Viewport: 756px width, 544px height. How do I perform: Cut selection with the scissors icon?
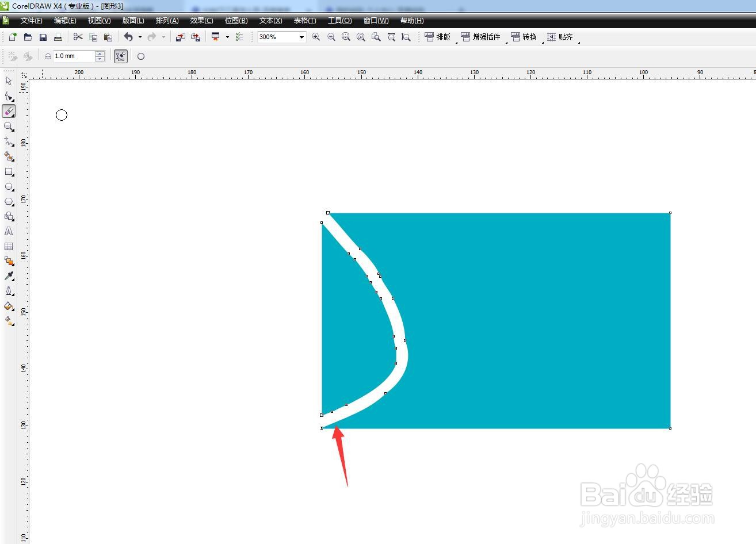78,37
